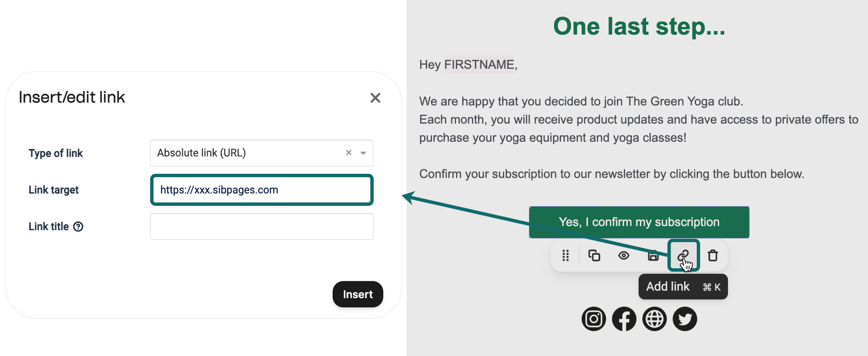Click the Link target URL field
Viewport: 868px width, 356px height.
pyautogui.click(x=261, y=190)
